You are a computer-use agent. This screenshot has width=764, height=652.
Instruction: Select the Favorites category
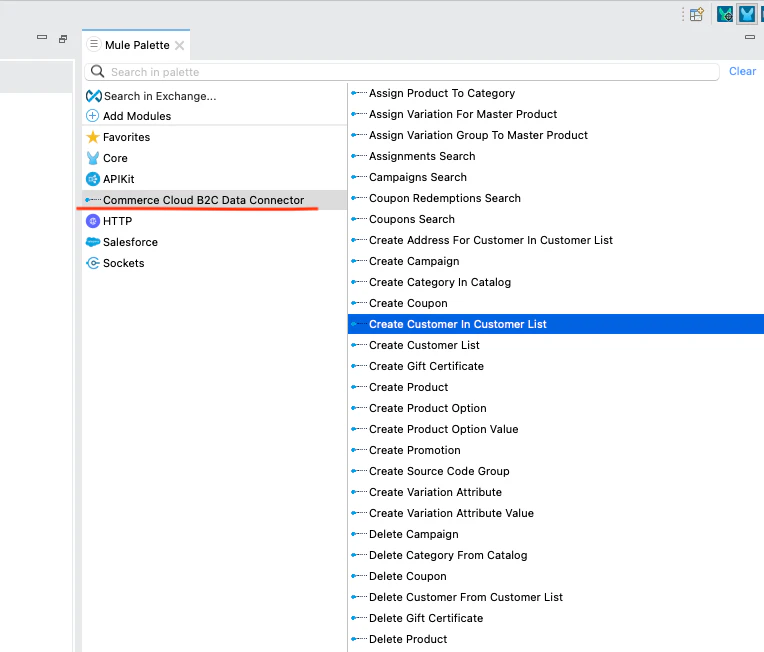pyautogui.click(x=126, y=137)
